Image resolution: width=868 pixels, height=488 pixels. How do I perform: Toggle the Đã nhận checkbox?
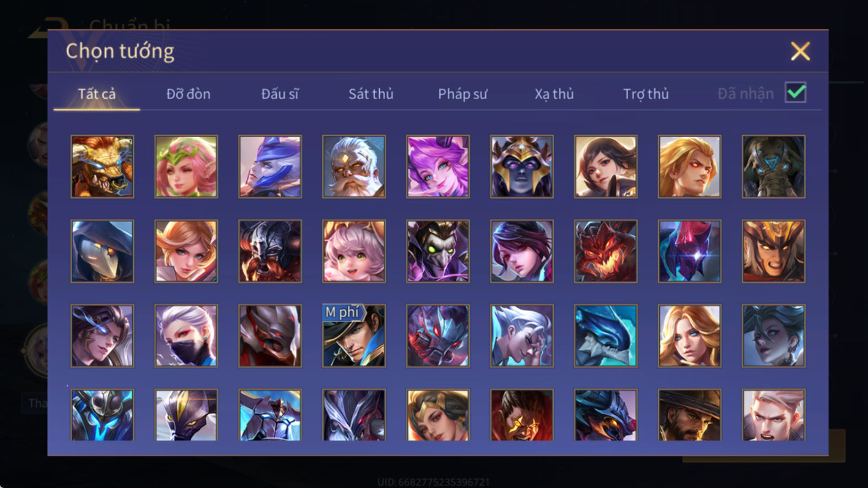795,93
